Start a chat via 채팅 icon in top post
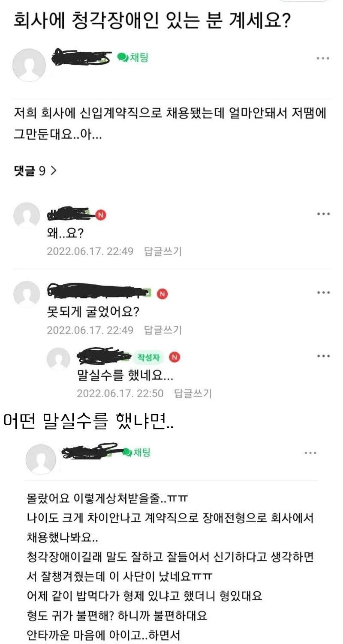 coord(133,57)
